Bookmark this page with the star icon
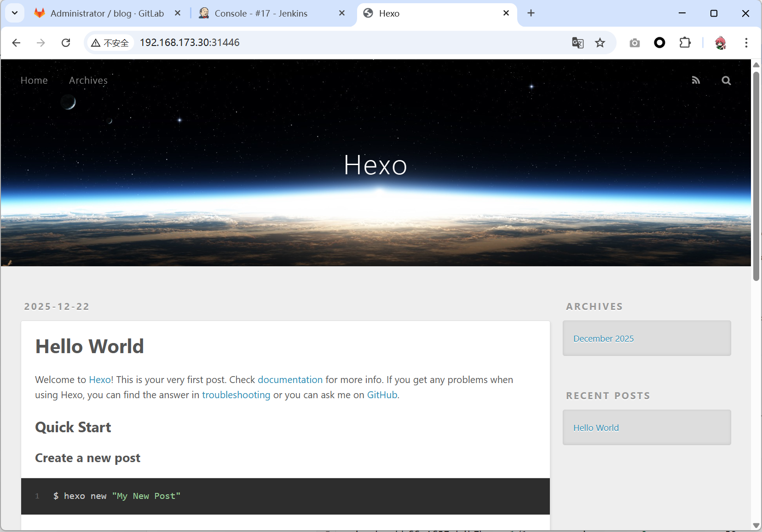762x532 pixels. click(600, 43)
